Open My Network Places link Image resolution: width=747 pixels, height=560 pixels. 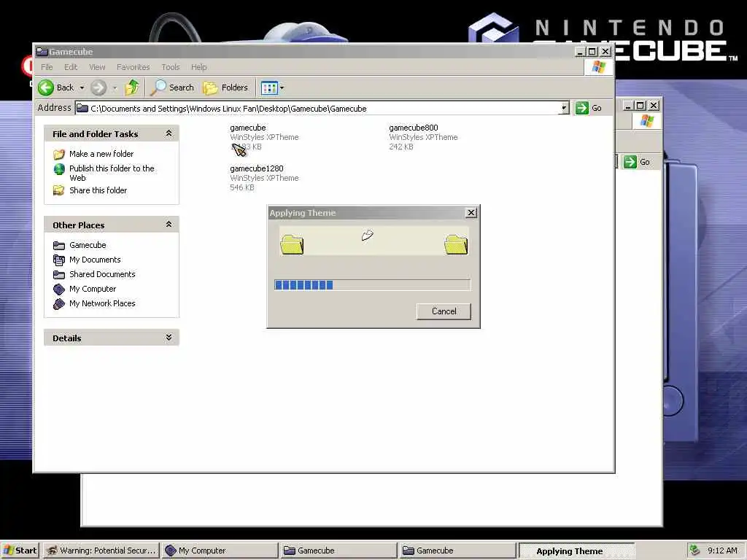(102, 303)
